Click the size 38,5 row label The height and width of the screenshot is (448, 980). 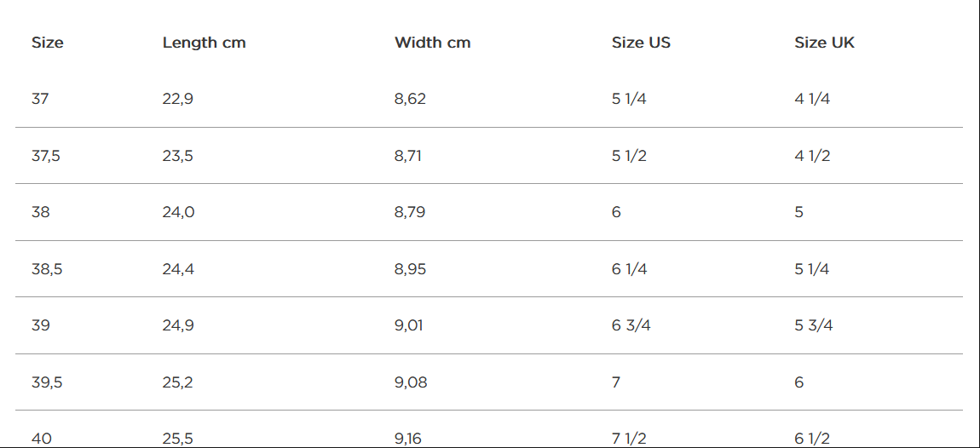point(47,269)
